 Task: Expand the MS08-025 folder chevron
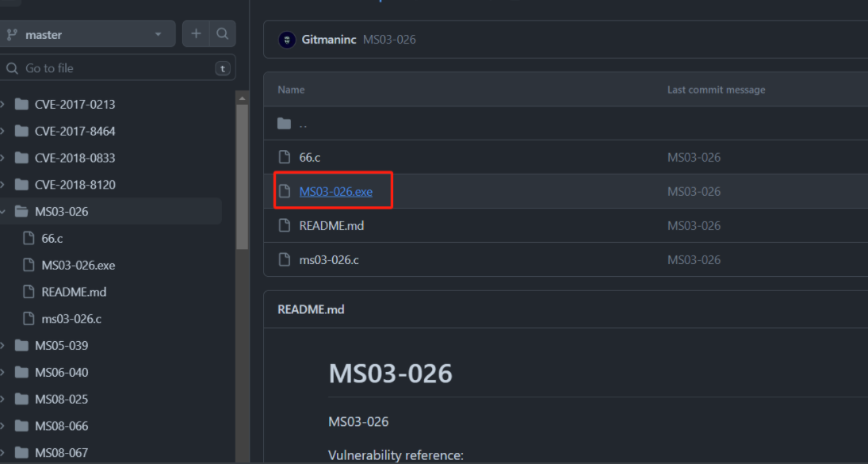tap(2, 399)
